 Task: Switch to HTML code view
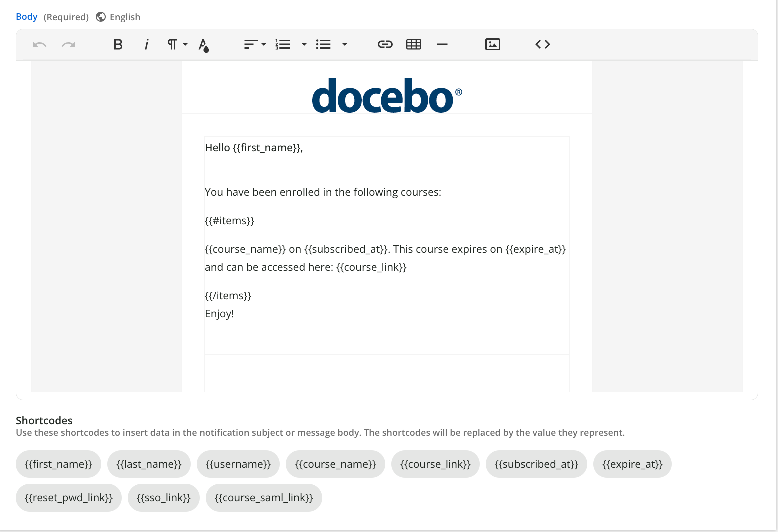(x=542, y=45)
